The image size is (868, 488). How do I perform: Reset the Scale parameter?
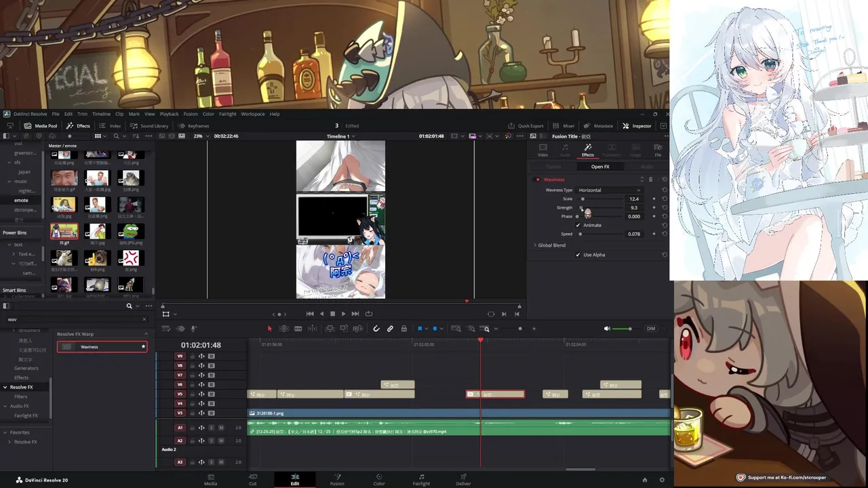[x=665, y=199]
